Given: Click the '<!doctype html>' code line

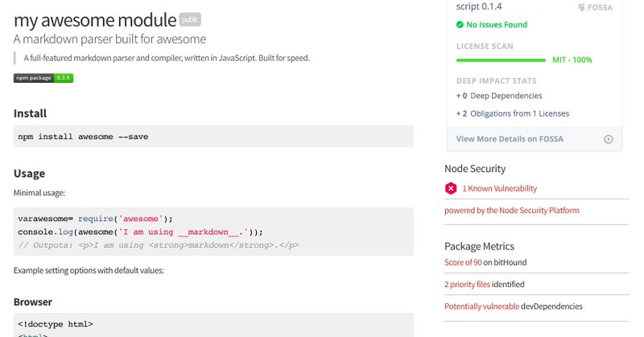Looking at the screenshot, I should point(56,324).
